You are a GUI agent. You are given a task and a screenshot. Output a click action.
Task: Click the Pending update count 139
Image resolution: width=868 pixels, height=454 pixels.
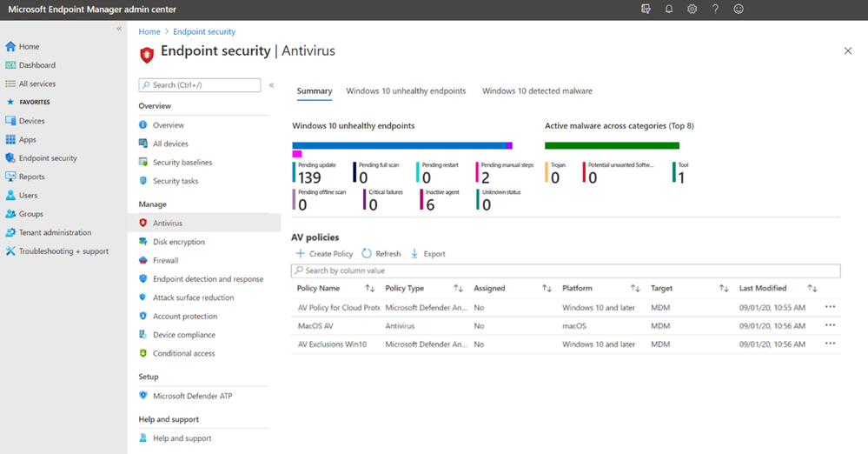pyautogui.click(x=309, y=177)
